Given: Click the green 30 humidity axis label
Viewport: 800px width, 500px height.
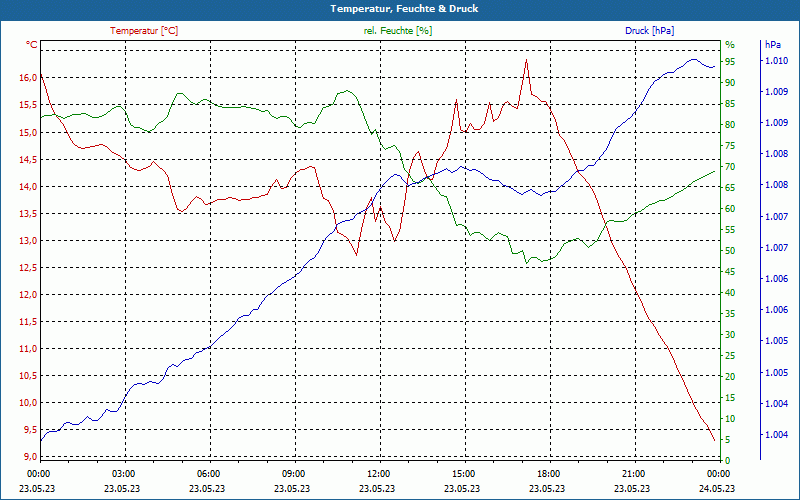Looking at the screenshot, I should [730, 335].
